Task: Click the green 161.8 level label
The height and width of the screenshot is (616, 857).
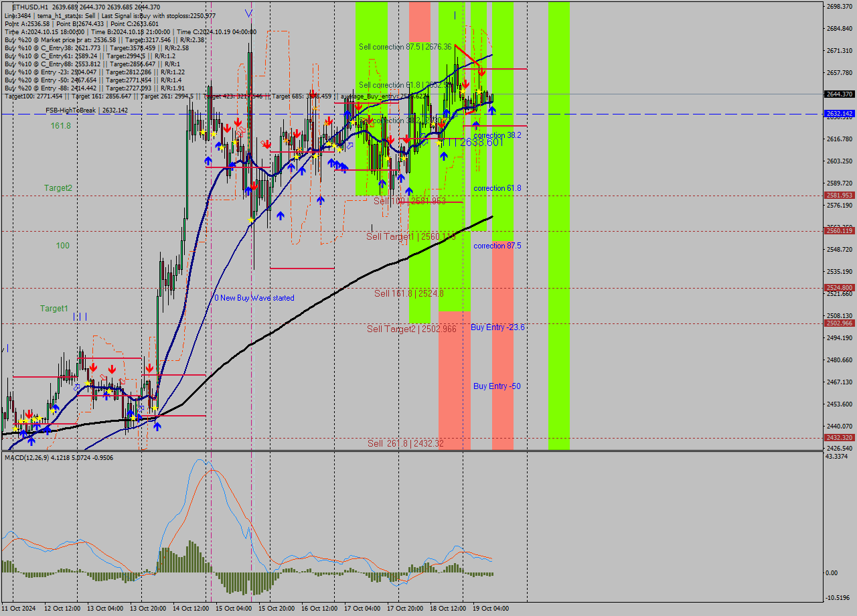Action: (61, 125)
